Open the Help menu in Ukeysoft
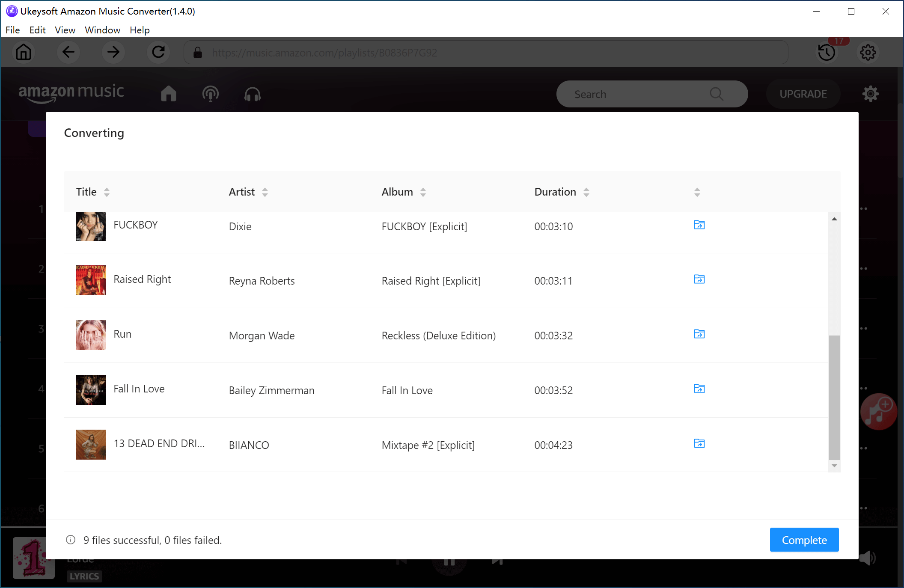The height and width of the screenshot is (588, 904). click(x=140, y=30)
